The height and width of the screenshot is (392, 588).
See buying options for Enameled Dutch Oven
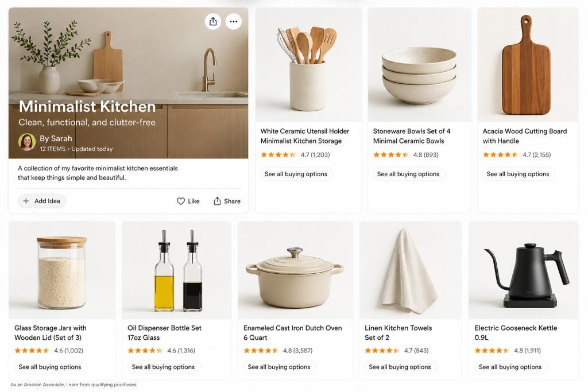(279, 367)
